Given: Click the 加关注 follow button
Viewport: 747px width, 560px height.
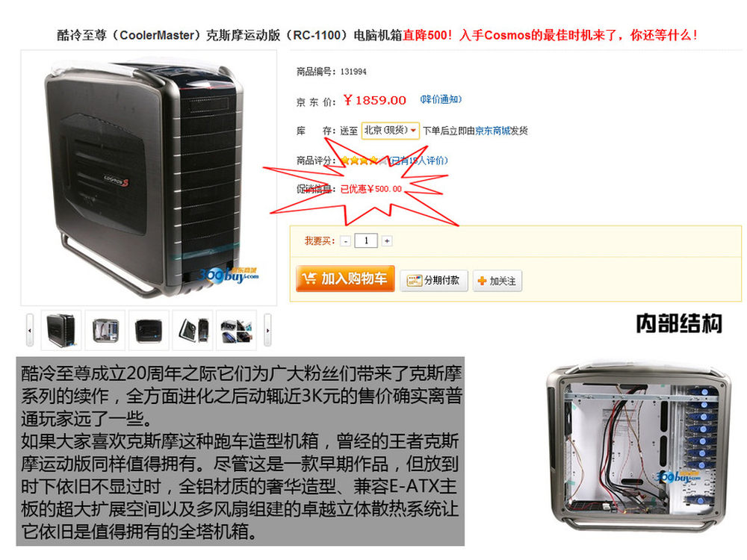Looking at the screenshot, I should 498,281.
